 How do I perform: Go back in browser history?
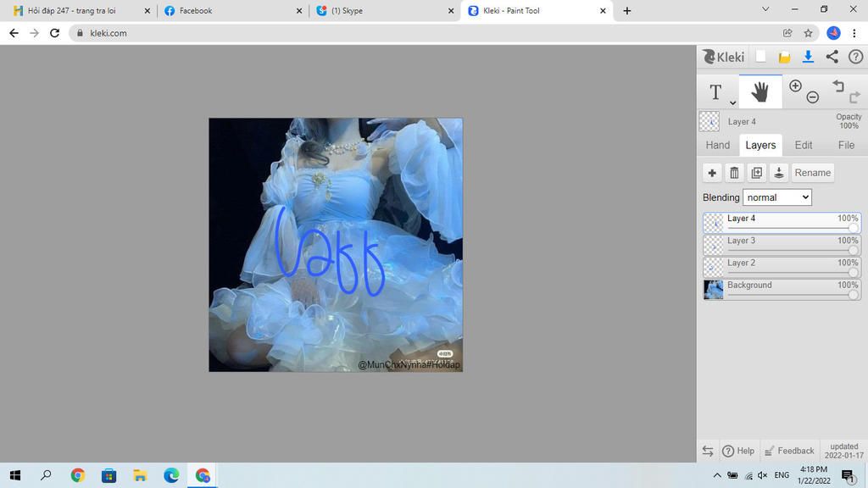coord(14,33)
